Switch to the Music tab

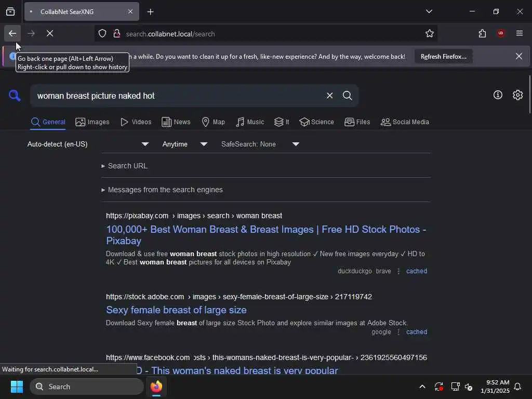[250, 122]
